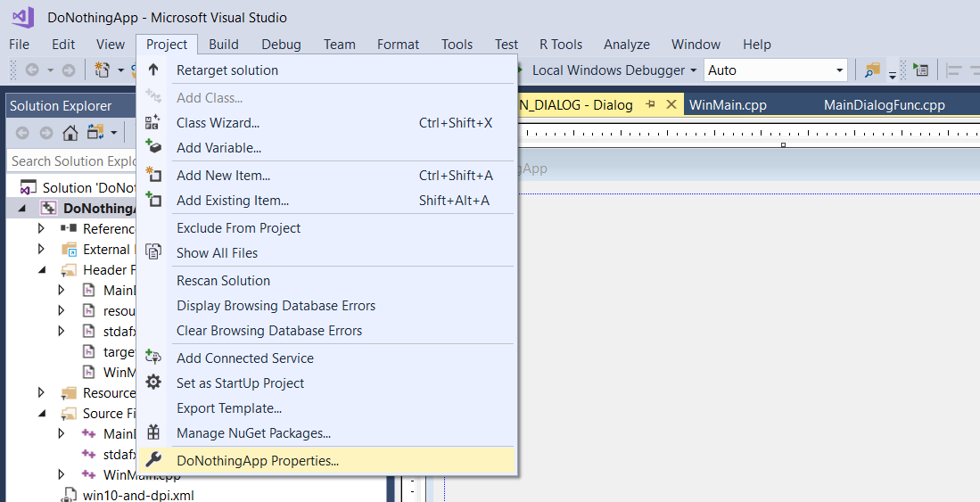Click the Set as StartUp gear icon
The image size is (980, 502).
(153, 382)
